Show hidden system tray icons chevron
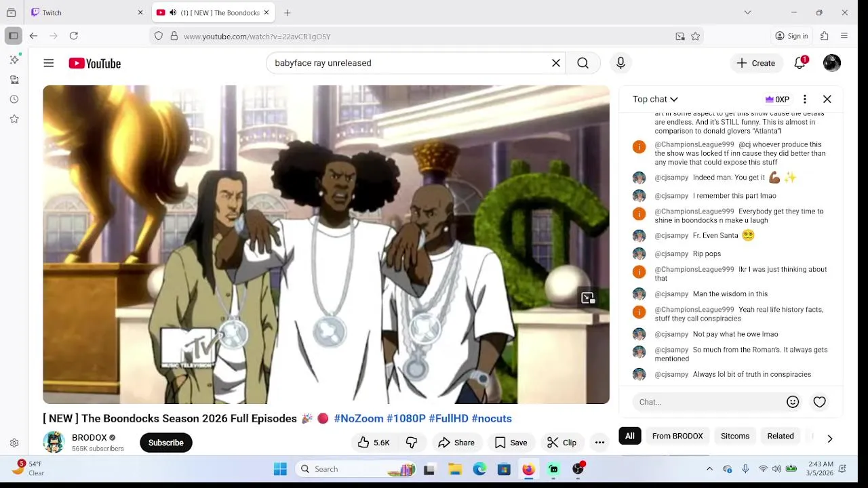 (709, 469)
